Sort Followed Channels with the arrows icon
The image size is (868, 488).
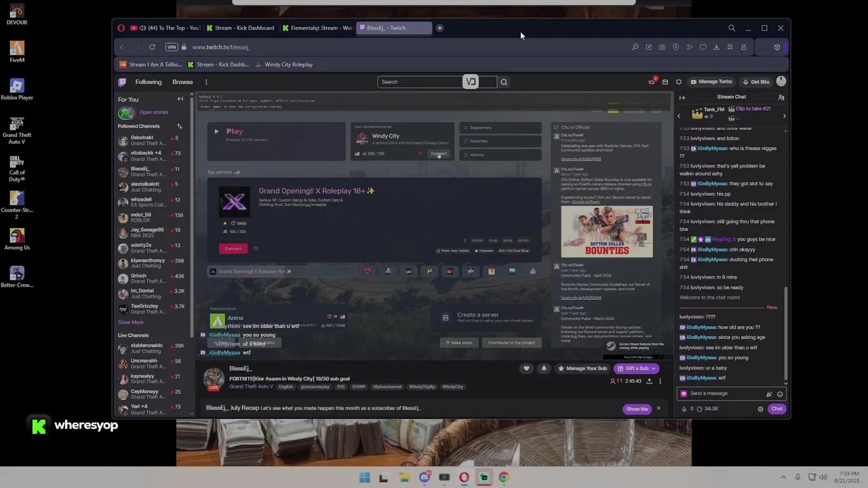point(180,126)
